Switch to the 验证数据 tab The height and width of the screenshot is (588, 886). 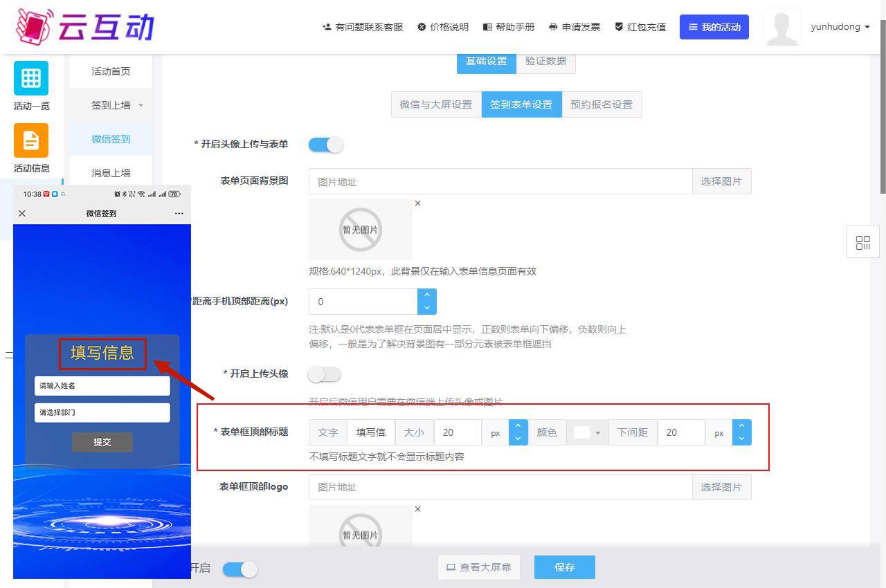545,61
